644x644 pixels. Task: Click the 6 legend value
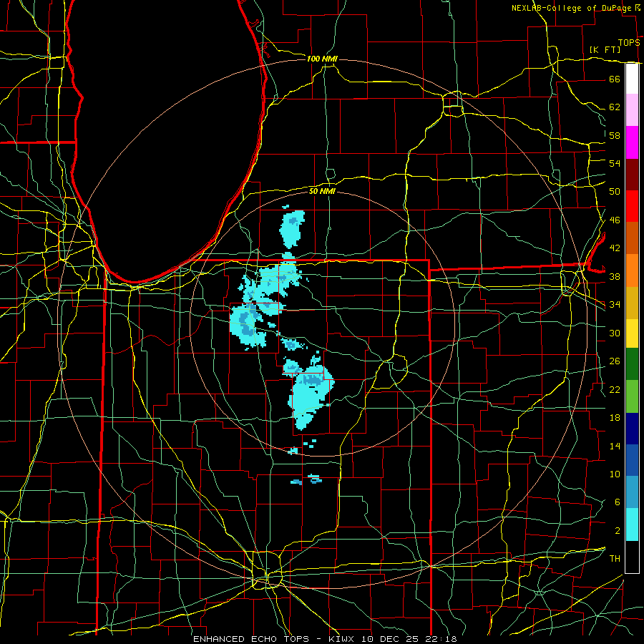coord(618,502)
